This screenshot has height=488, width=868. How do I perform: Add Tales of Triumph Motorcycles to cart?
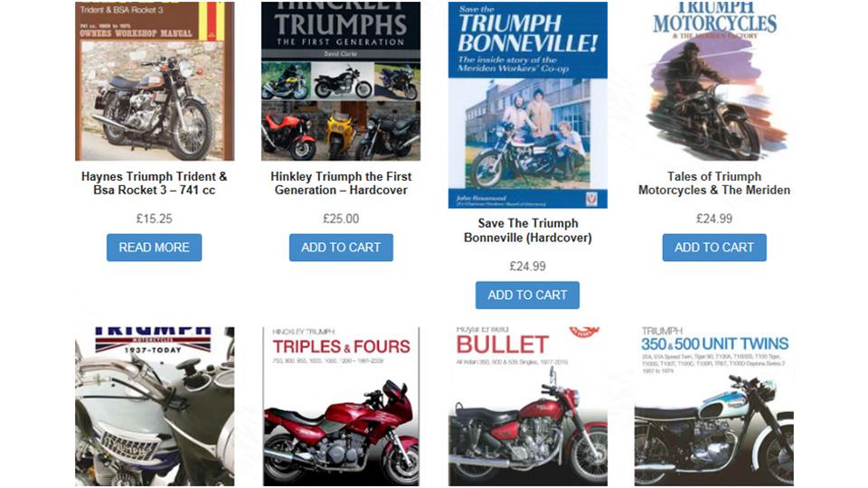point(714,248)
